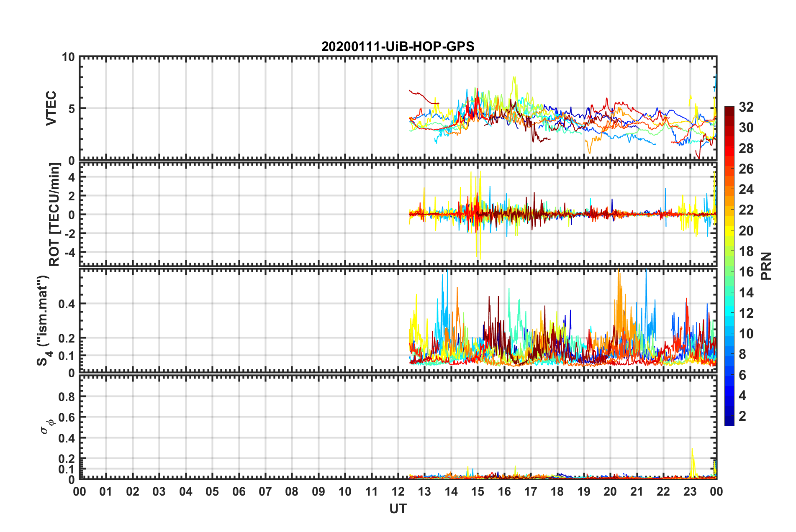Click colorbar tick label 8

coord(742,354)
